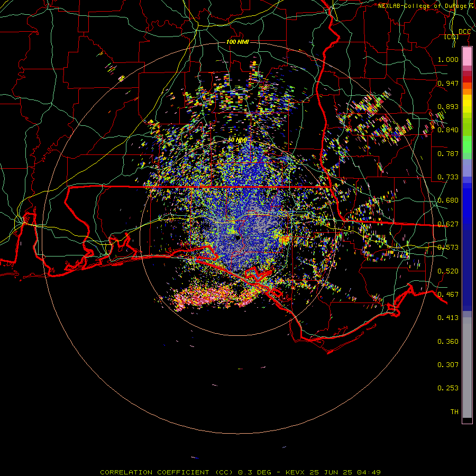Click the "[CC]" label above the color scale
Image resolution: width=476 pixels, height=476 pixels.
[452, 36]
